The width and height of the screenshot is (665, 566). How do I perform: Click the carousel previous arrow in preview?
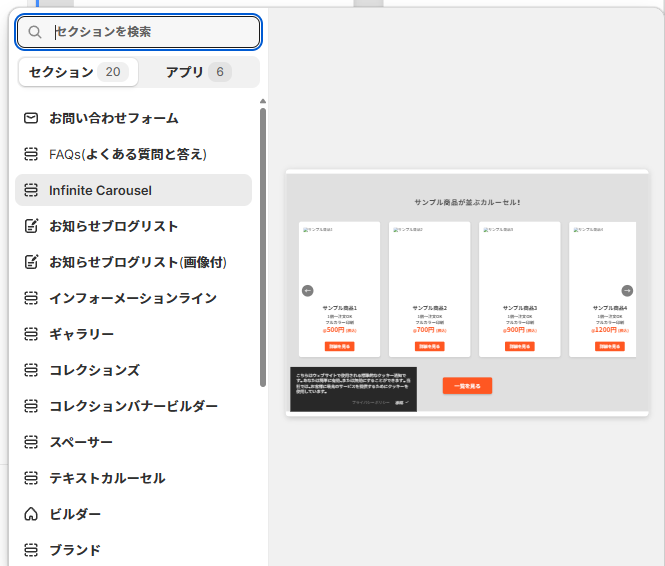pos(307,290)
